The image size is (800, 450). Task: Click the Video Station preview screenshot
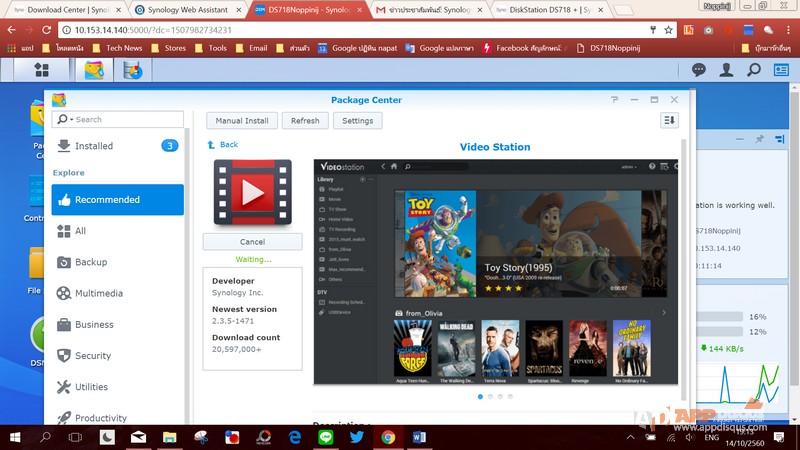tap(495, 271)
